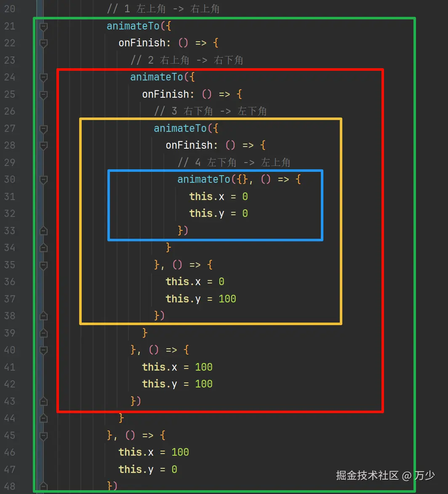
Task: Fold the third animateTo call at line 27
Action: click(x=43, y=128)
